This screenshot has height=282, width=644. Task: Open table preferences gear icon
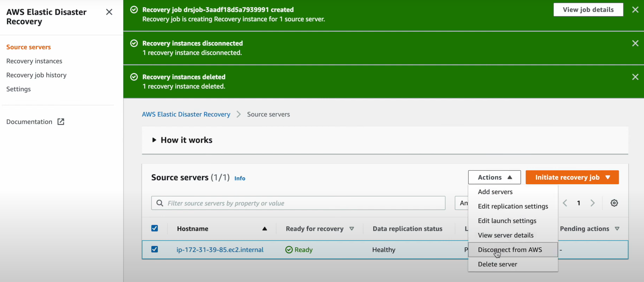click(614, 203)
